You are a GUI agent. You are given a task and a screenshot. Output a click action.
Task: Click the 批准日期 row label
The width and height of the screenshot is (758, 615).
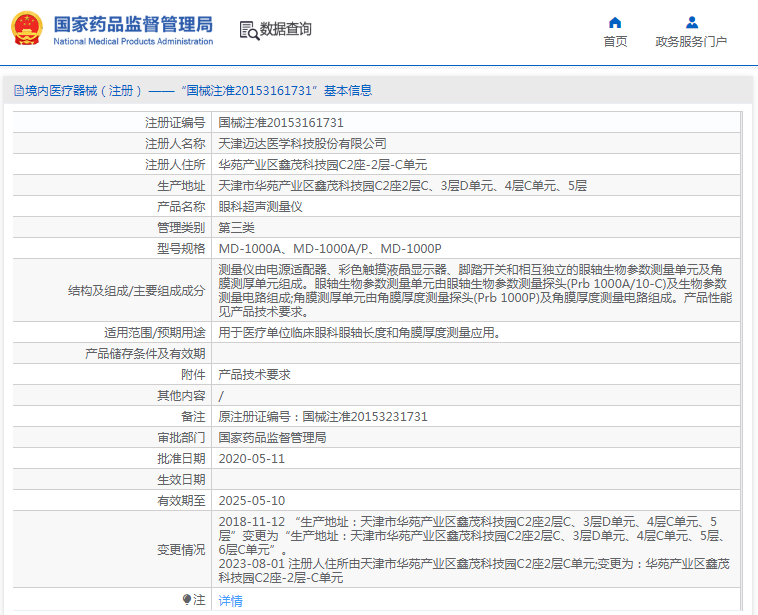(x=181, y=459)
